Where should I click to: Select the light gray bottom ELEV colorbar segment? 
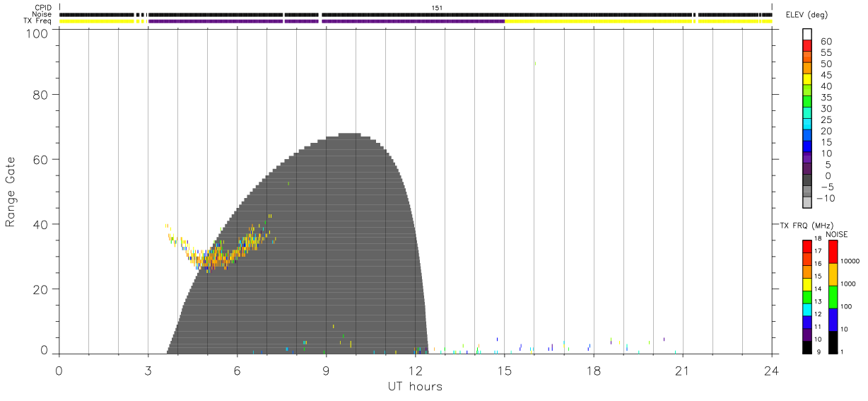click(x=807, y=203)
